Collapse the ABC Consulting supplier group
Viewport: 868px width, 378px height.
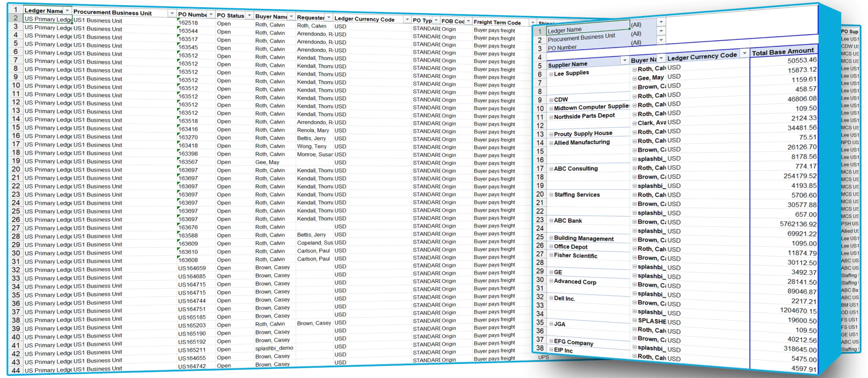pyautogui.click(x=551, y=169)
